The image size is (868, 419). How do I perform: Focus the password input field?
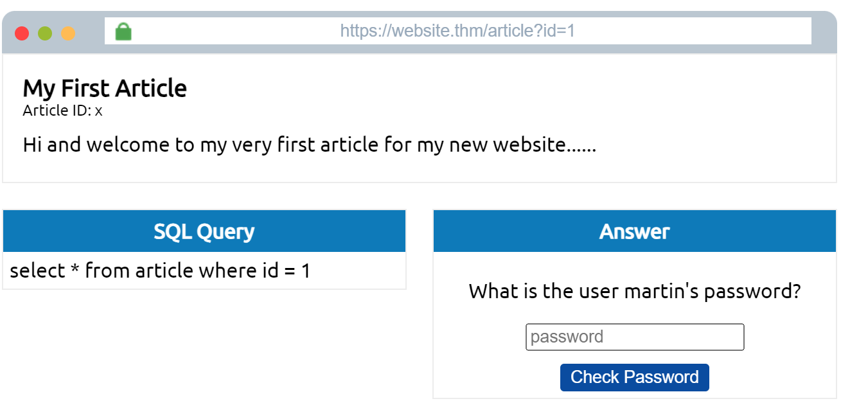(635, 337)
